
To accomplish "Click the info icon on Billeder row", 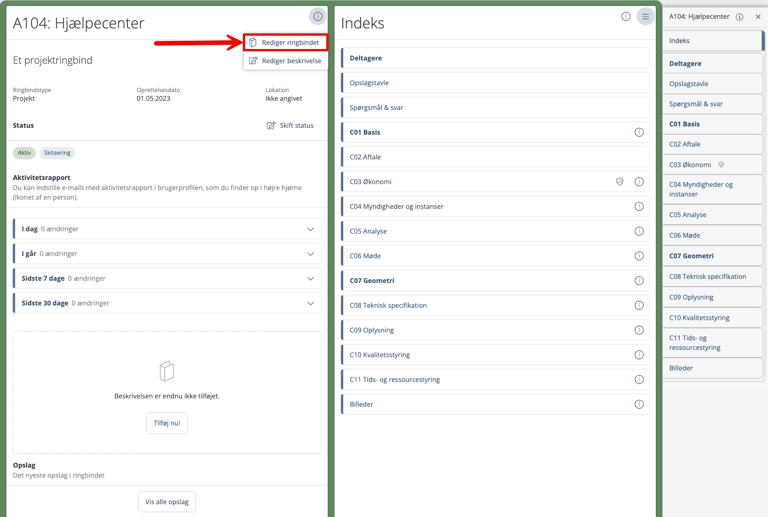I will pyautogui.click(x=639, y=405).
